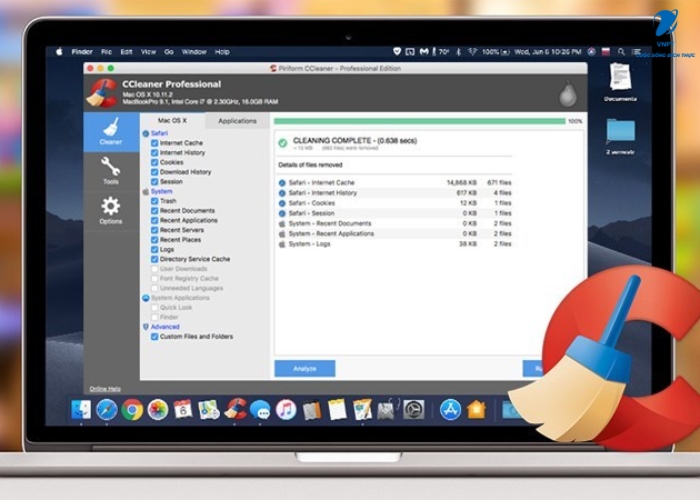Open the Edit menu
The image size is (700, 500).
click(x=126, y=52)
